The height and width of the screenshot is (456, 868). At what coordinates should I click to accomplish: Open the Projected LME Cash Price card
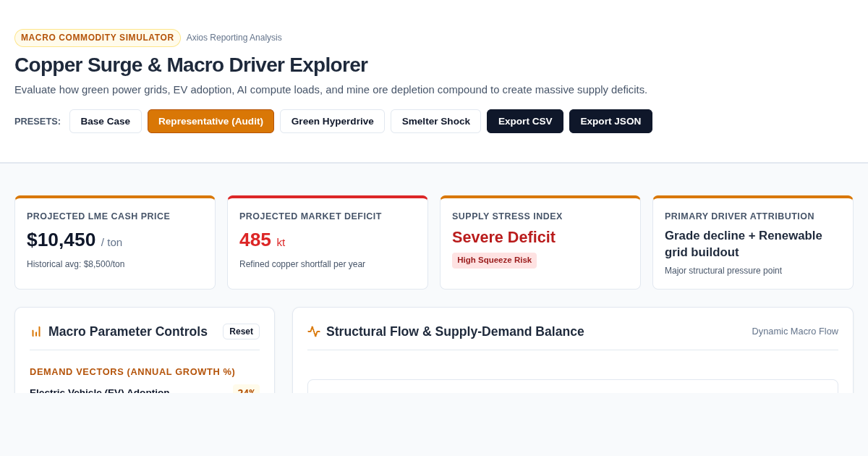(115, 242)
